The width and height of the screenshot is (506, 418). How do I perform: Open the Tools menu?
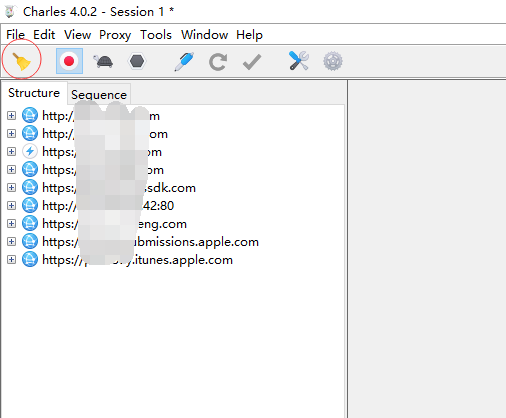pyautogui.click(x=156, y=35)
